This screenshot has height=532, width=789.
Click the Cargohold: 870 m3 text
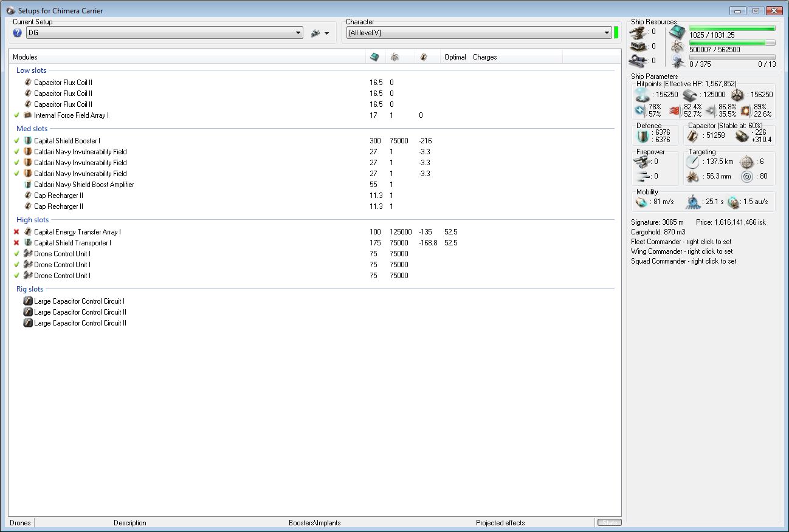660,232
